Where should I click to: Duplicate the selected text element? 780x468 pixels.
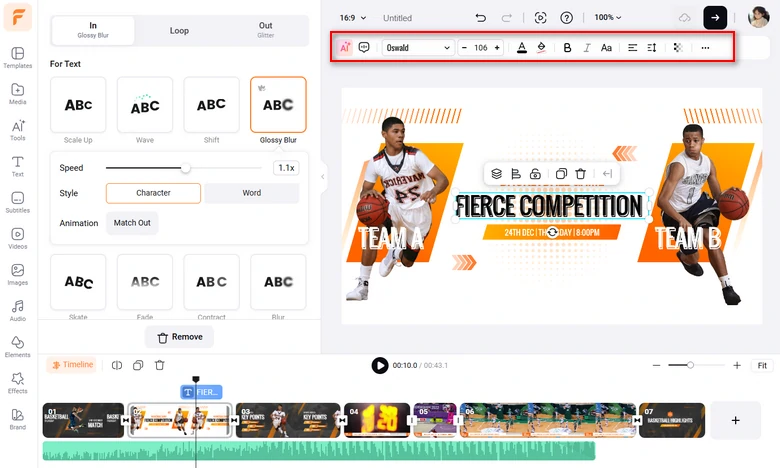point(561,174)
